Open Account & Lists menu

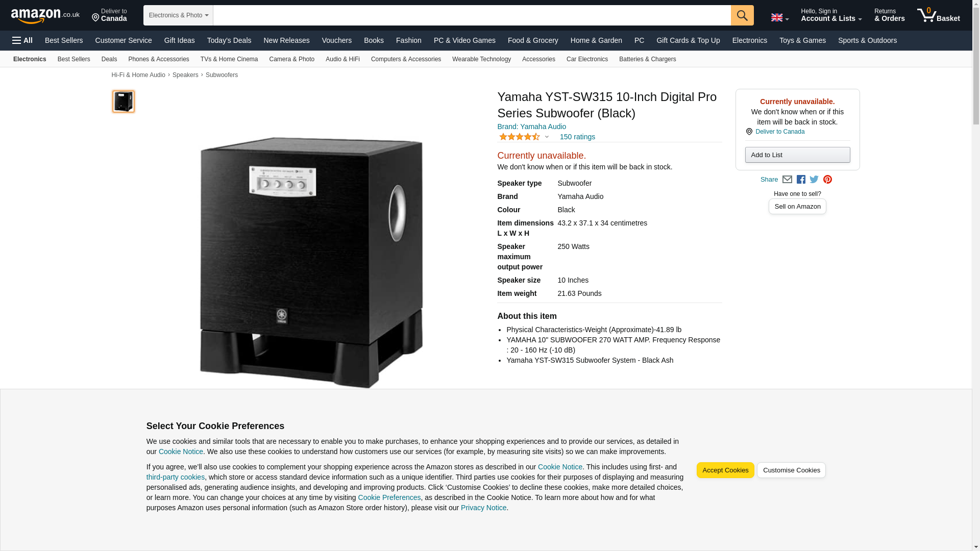[x=831, y=15]
